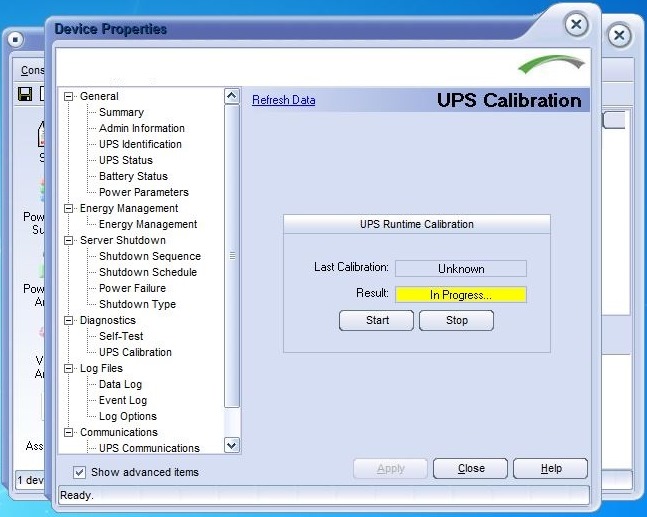Click the Diagnostics group label
This screenshot has height=517, width=647.
click(x=108, y=321)
